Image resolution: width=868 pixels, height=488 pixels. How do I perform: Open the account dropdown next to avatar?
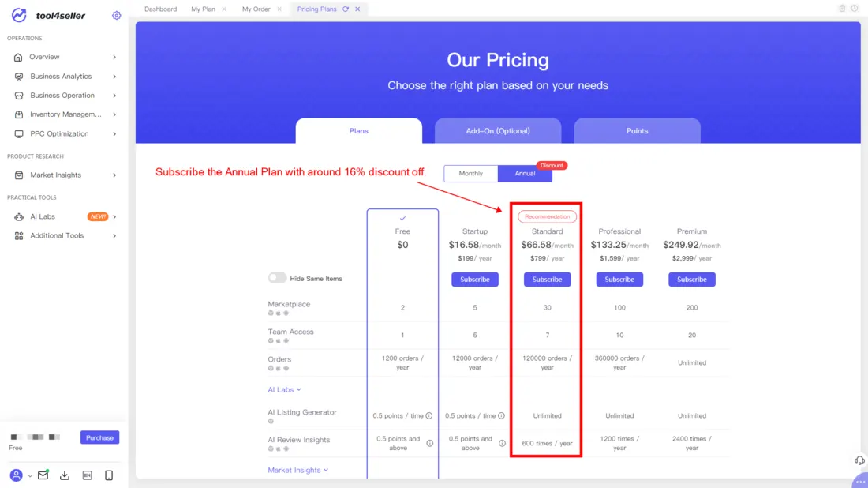(29, 476)
